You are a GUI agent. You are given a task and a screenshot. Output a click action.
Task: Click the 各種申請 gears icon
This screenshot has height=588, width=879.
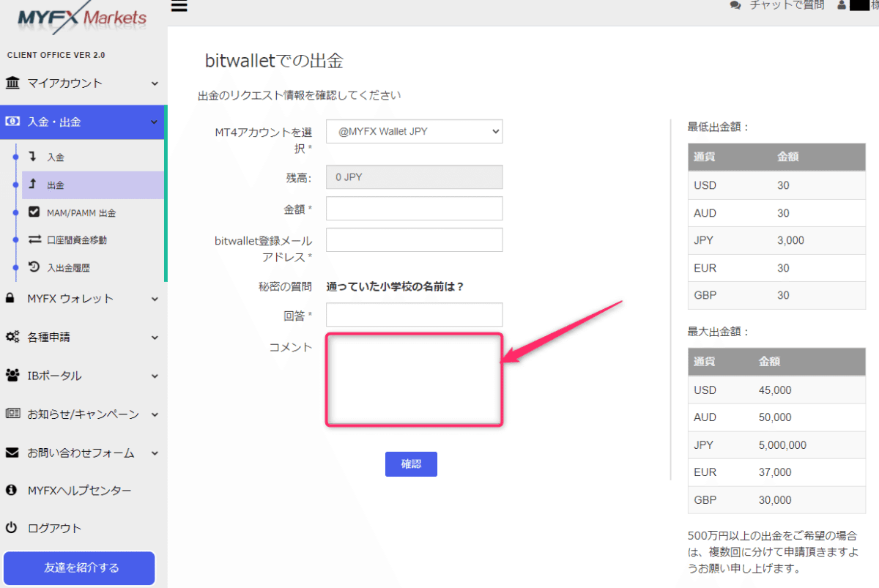(12, 337)
